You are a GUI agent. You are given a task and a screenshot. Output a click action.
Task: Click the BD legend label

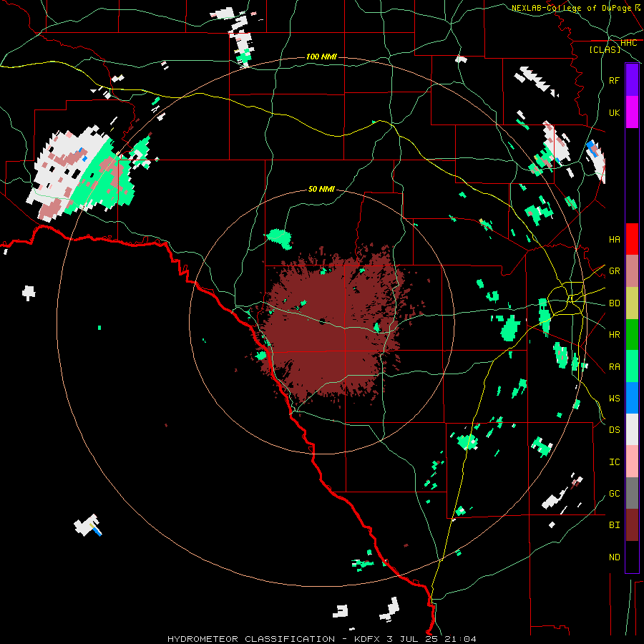click(615, 303)
